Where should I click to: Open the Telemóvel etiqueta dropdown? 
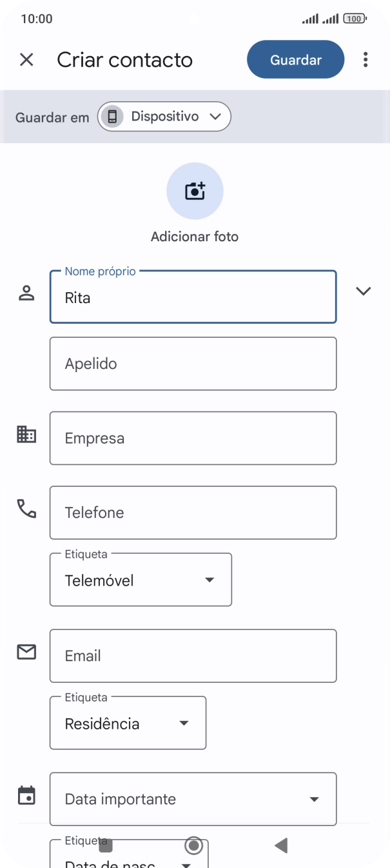click(x=209, y=579)
